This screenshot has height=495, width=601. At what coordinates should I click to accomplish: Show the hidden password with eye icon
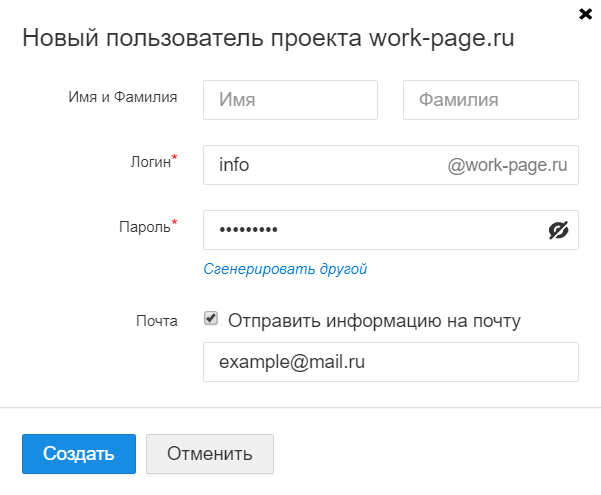(x=558, y=230)
